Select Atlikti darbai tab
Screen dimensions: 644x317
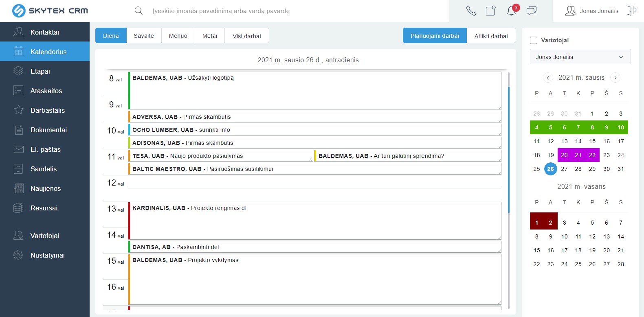(491, 36)
